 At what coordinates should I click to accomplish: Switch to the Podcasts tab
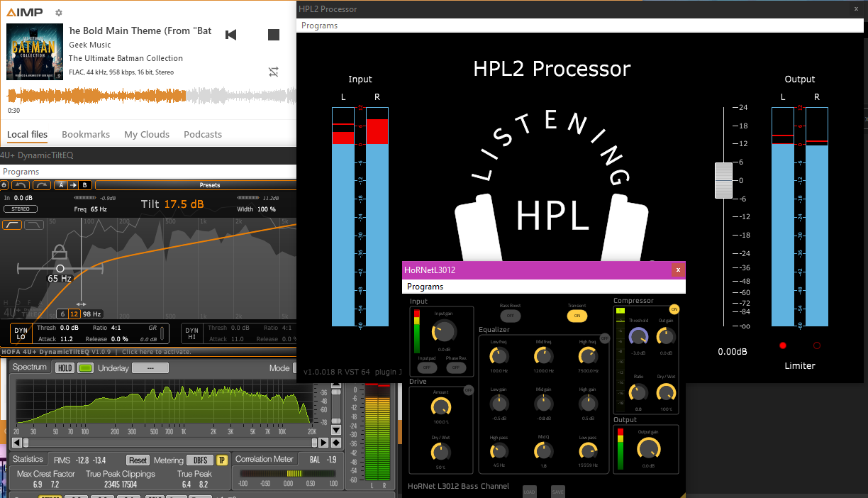click(203, 134)
